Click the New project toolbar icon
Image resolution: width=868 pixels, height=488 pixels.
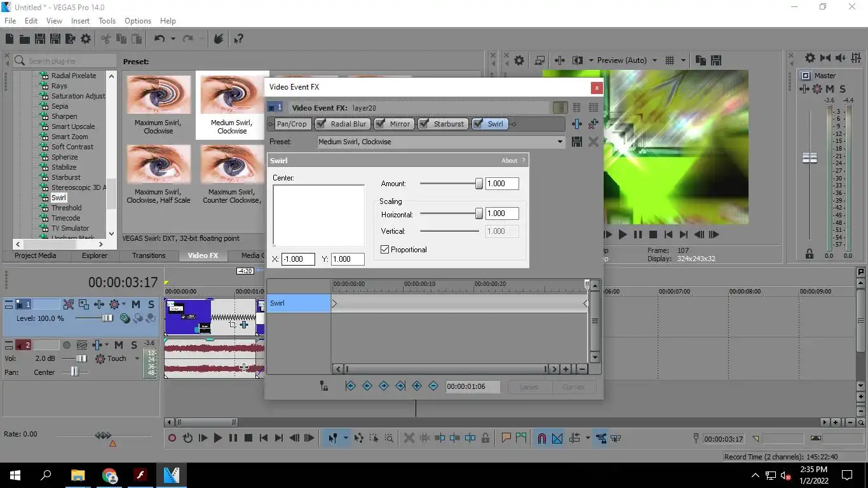tap(10, 39)
